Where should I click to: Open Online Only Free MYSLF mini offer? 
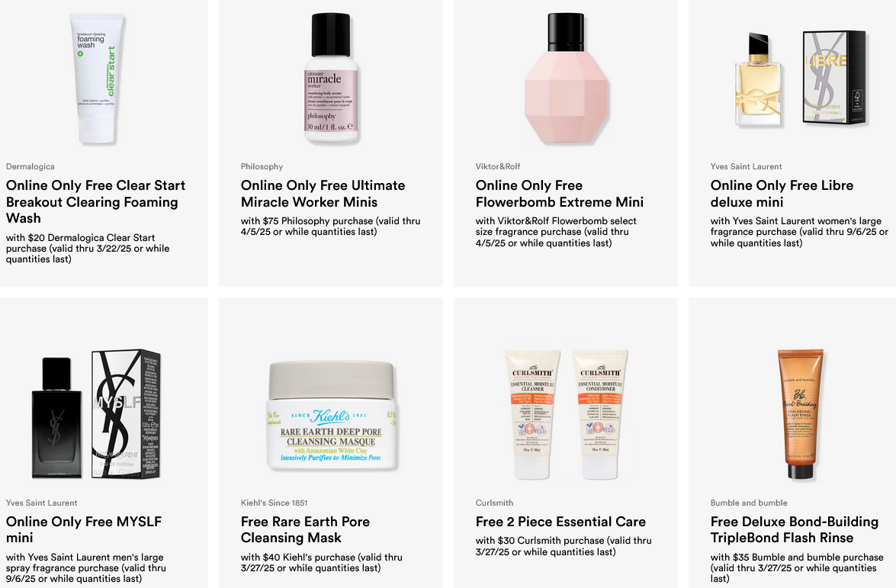(84, 530)
